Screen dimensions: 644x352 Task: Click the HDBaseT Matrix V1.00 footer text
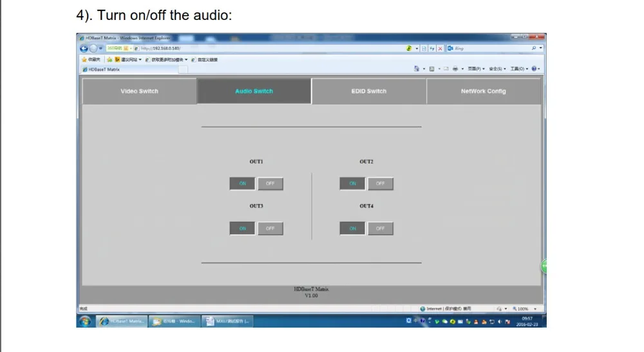311,292
